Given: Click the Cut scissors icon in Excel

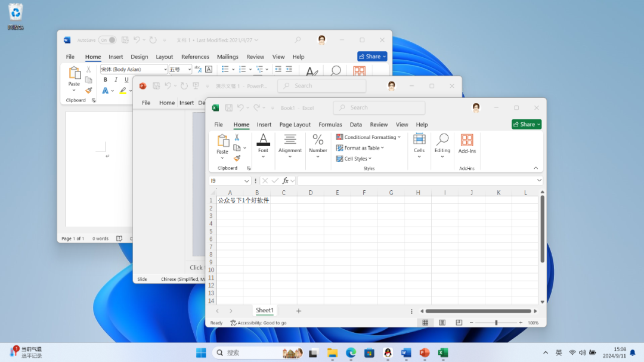Looking at the screenshot, I should tap(237, 138).
